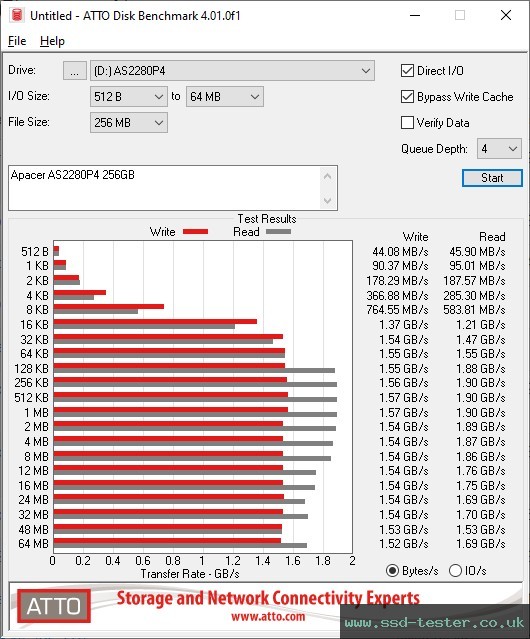Click the 64 MB row label in the chart

tap(33, 544)
